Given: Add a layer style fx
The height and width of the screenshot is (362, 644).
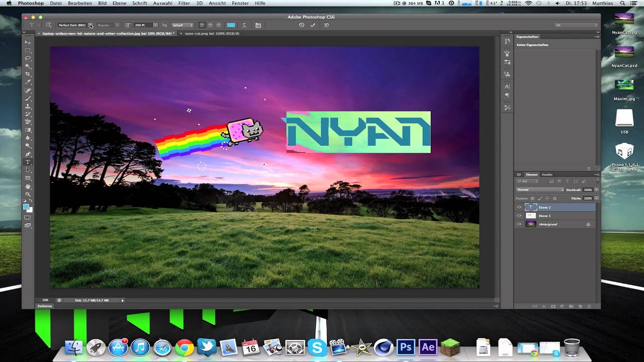Looking at the screenshot, I should point(544,306).
